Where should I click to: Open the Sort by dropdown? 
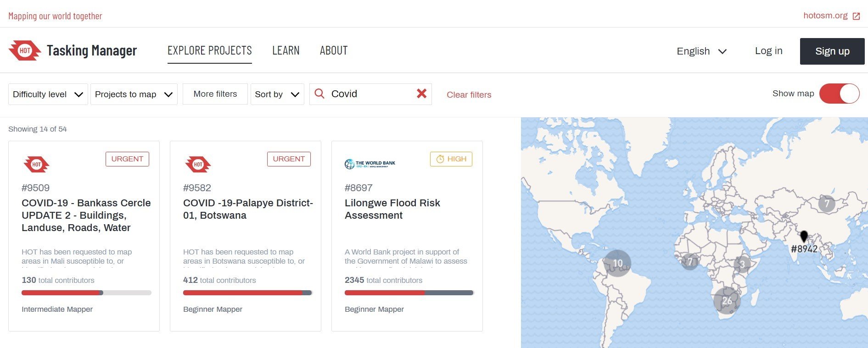(277, 94)
